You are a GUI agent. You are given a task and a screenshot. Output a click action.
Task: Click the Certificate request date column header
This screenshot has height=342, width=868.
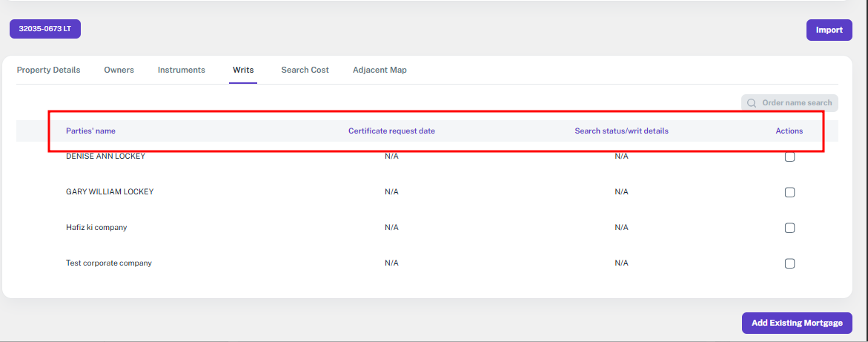[x=391, y=131]
